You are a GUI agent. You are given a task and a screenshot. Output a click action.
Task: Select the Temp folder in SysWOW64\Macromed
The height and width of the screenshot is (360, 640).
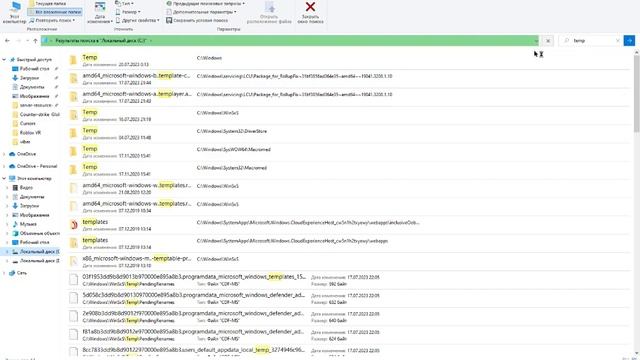[349, 151]
